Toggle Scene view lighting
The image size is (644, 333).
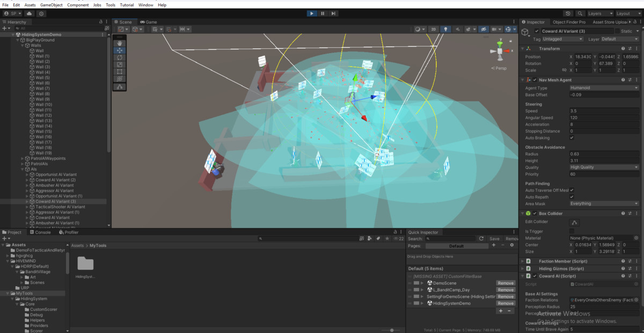coord(445,30)
